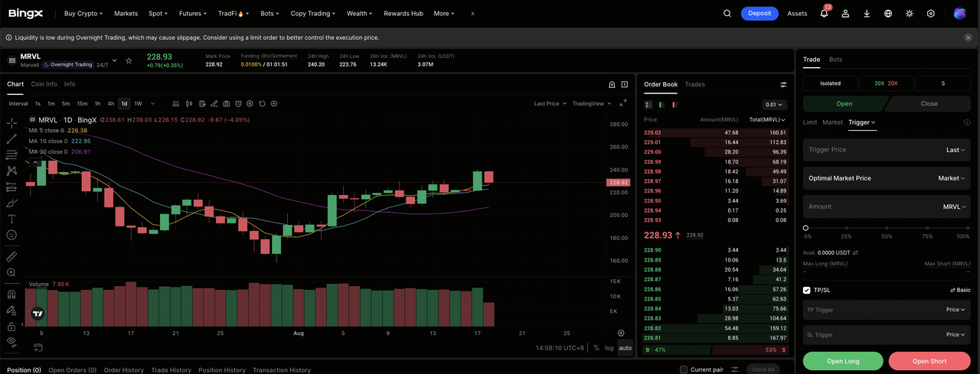Select the trend line drawing tool
Viewport: 980px width, 374px height.
11,139
